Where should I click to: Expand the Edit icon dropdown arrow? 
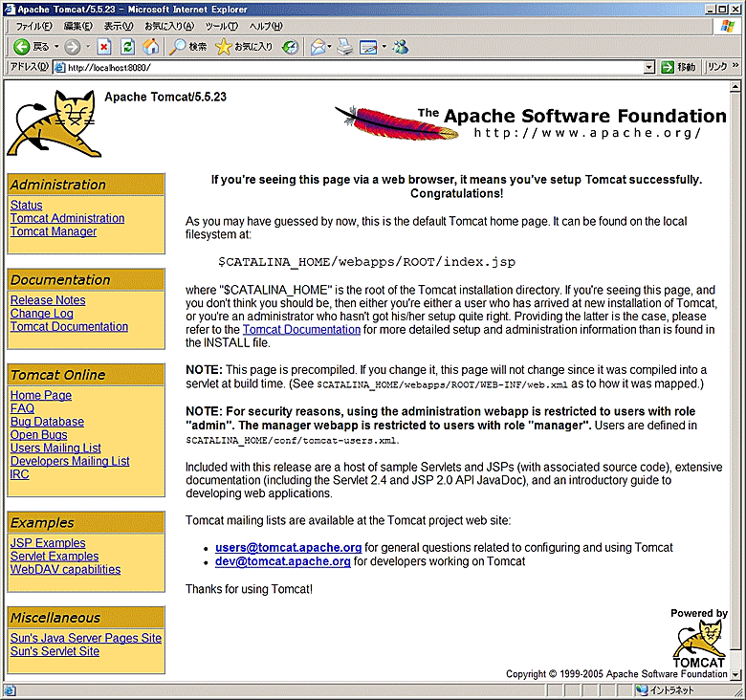pos(384,47)
